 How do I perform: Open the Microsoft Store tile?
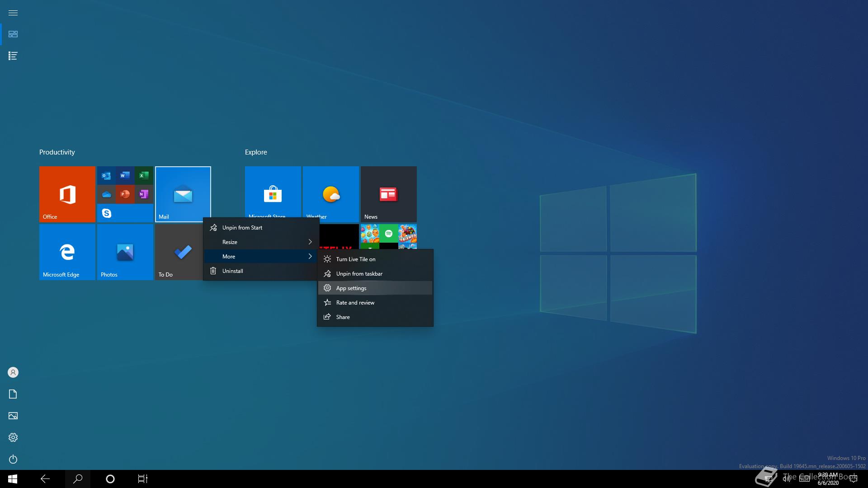273,192
